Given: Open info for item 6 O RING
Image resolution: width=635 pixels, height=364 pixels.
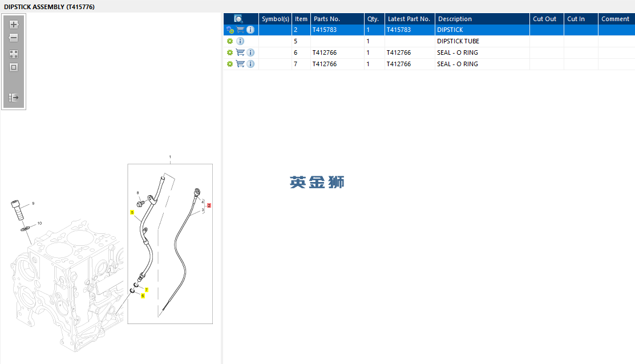Looking at the screenshot, I should tap(250, 52).
